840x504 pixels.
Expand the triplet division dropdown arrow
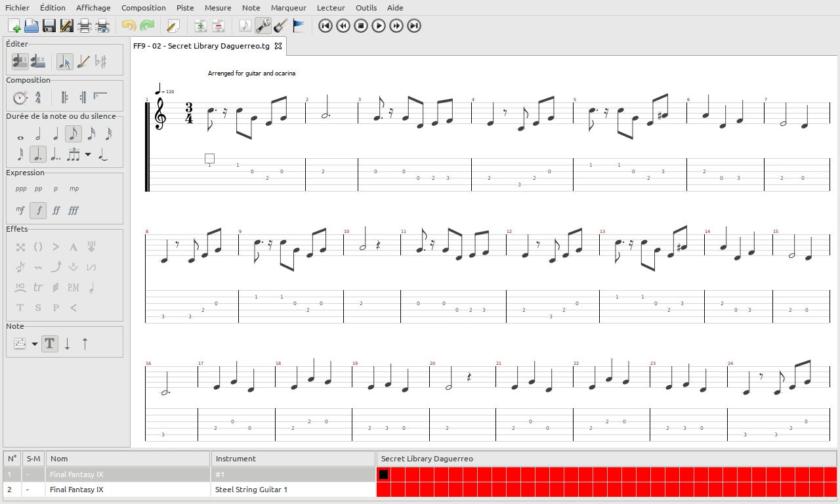(88, 155)
